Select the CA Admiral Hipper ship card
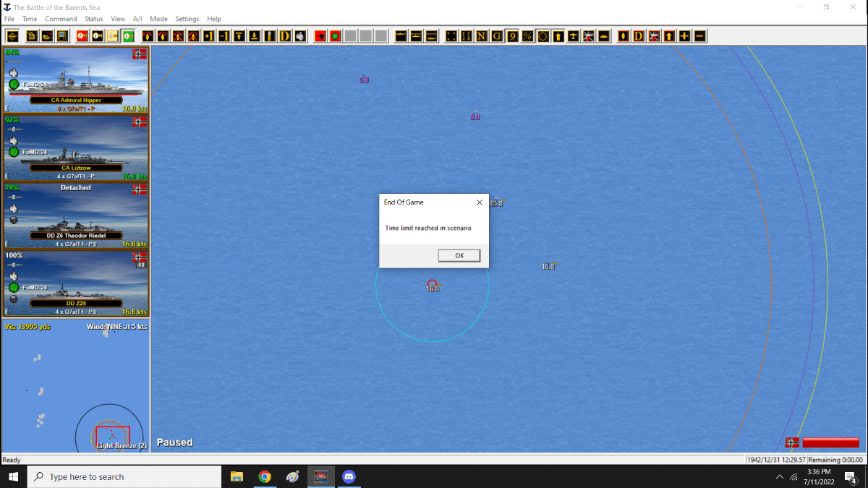868x488 pixels. pos(76,80)
